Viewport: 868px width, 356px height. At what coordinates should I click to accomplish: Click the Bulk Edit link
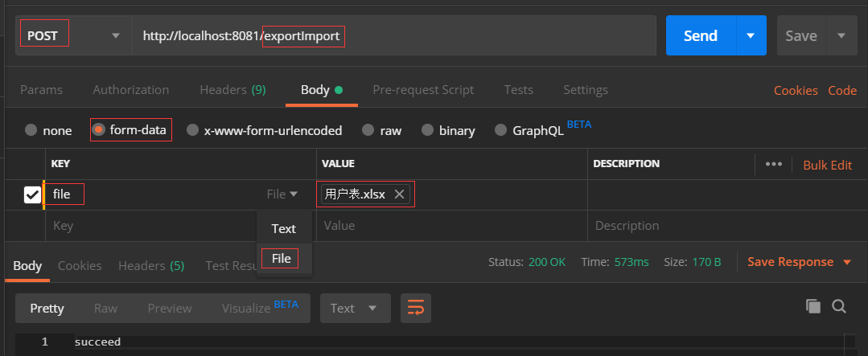pyautogui.click(x=827, y=165)
